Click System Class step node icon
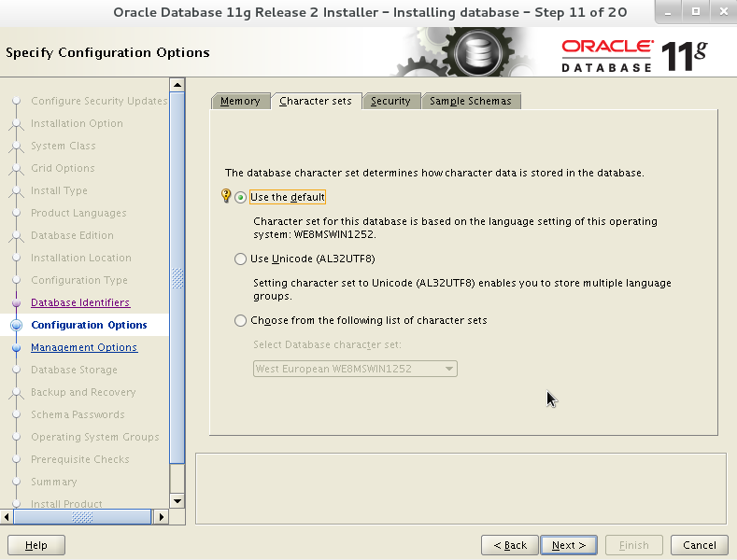 point(17,147)
